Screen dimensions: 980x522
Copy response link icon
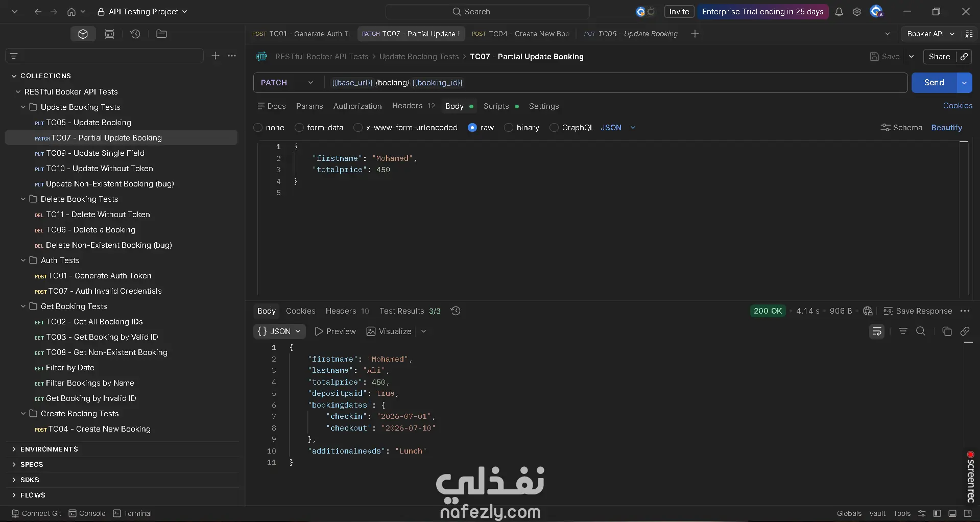point(965,331)
